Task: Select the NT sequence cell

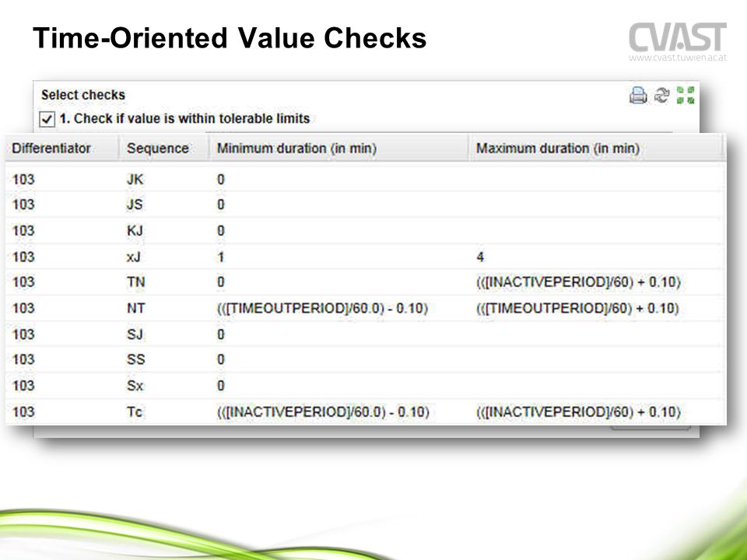Action: [x=135, y=308]
